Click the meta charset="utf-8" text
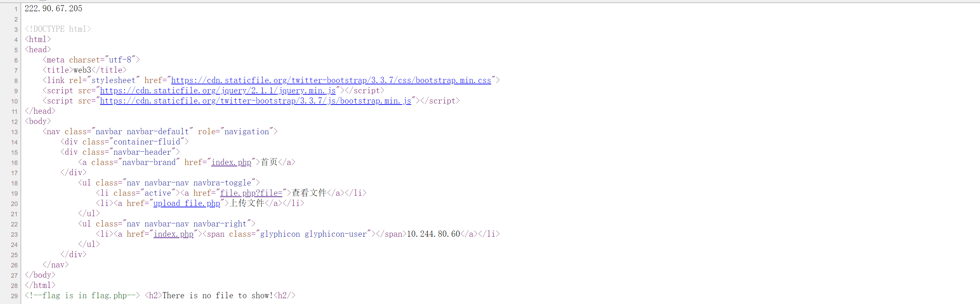980x304 pixels. click(91, 60)
